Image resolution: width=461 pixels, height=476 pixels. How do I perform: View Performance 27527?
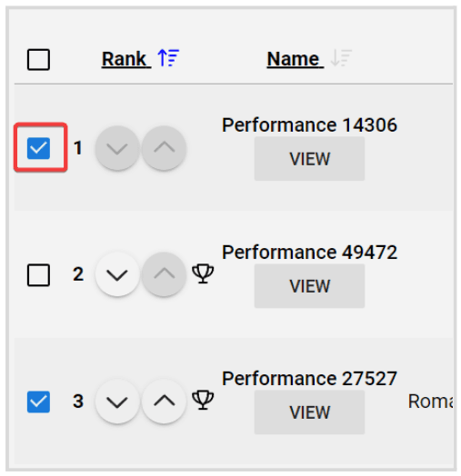click(x=309, y=412)
